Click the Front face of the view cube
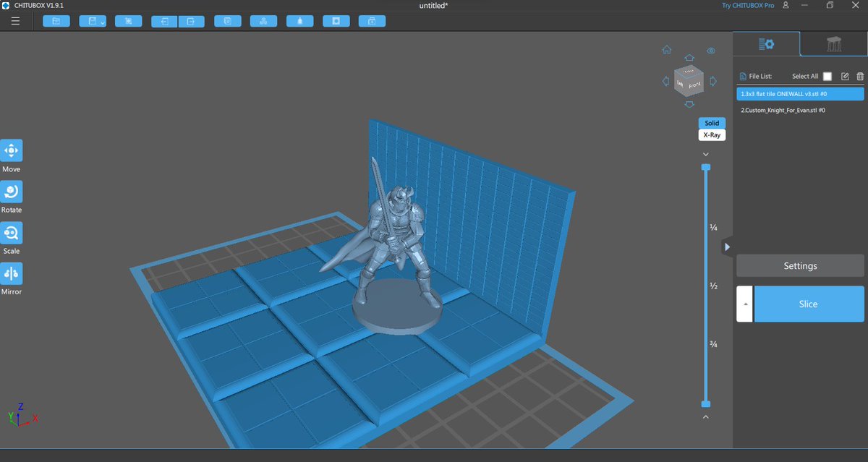This screenshot has height=462, width=868. (x=694, y=85)
